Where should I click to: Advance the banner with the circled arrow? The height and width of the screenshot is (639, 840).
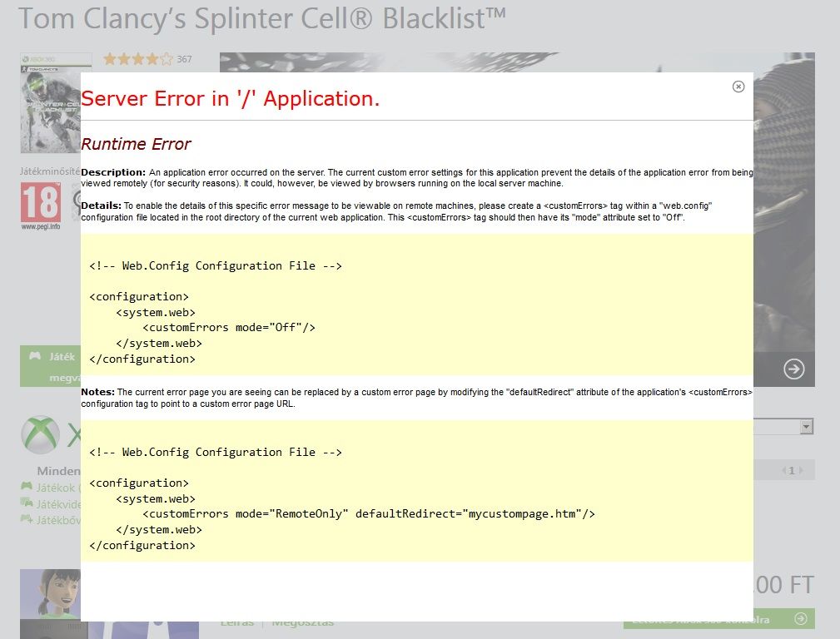(x=794, y=369)
